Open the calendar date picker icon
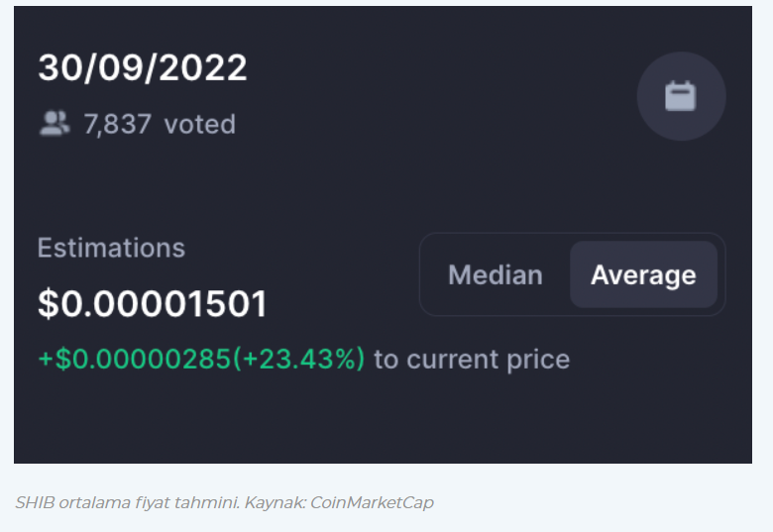The height and width of the screenshot is (532, 773). coord(681,96)
